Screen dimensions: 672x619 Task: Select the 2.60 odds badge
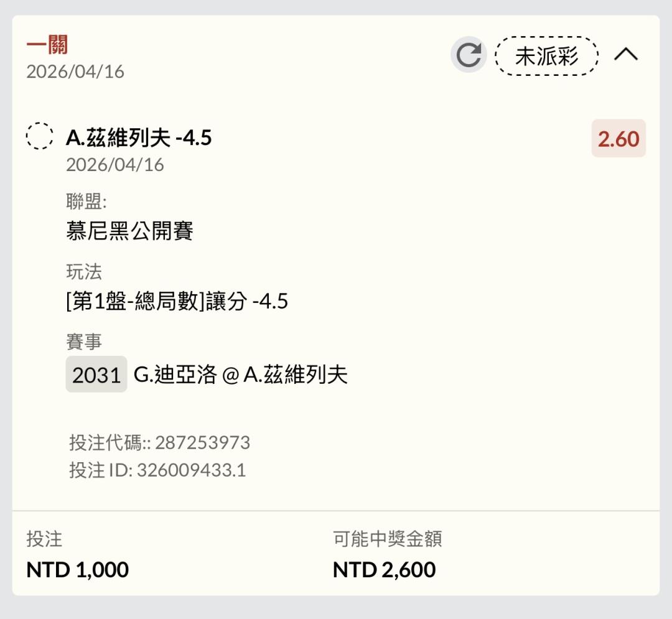618,138
